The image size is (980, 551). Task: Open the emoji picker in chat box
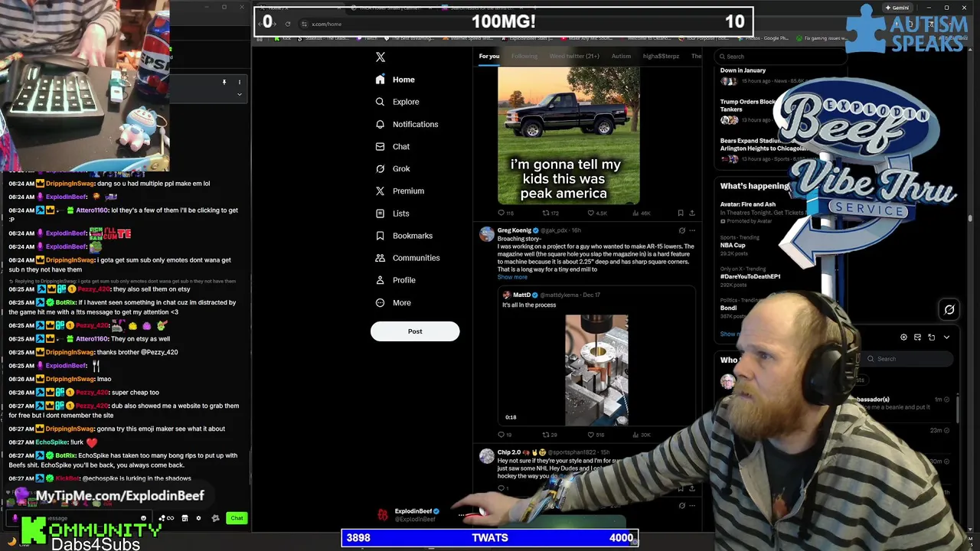click(143, 518)
